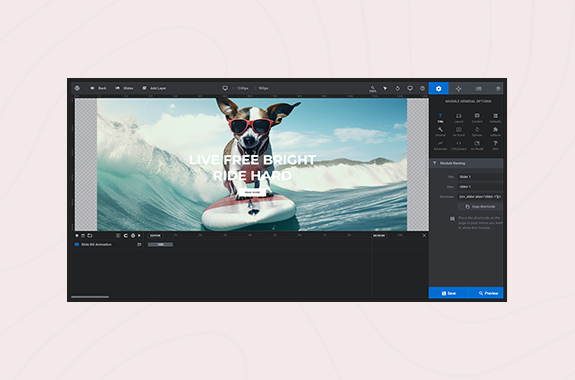
Task: Open the On Scroll settings icon
Action: (x=458, y=131)
